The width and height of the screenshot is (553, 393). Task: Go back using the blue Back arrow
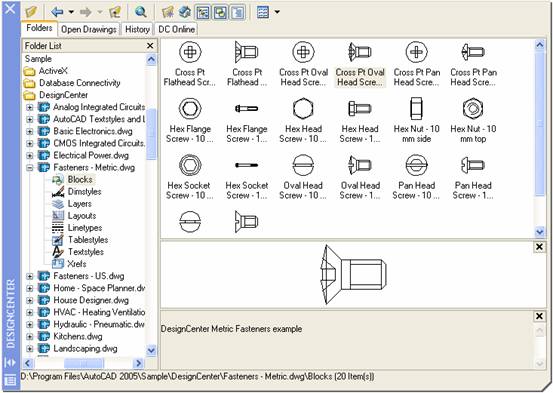[x=57, y=12]
